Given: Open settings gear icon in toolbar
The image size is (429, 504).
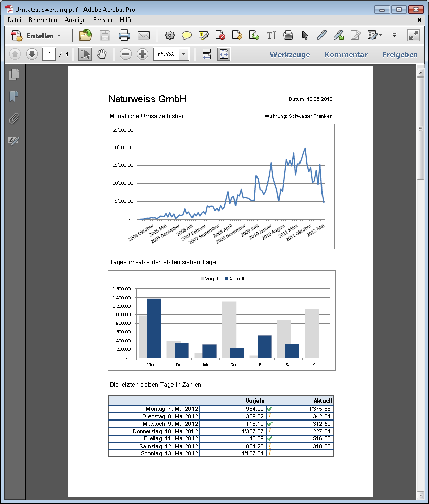Looking at the screenshot, I should [169, 35].
